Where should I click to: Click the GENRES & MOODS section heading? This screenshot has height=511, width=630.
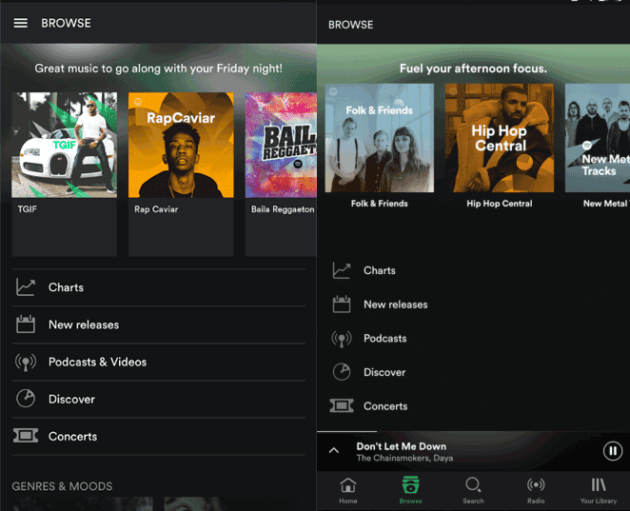point(62,486)
